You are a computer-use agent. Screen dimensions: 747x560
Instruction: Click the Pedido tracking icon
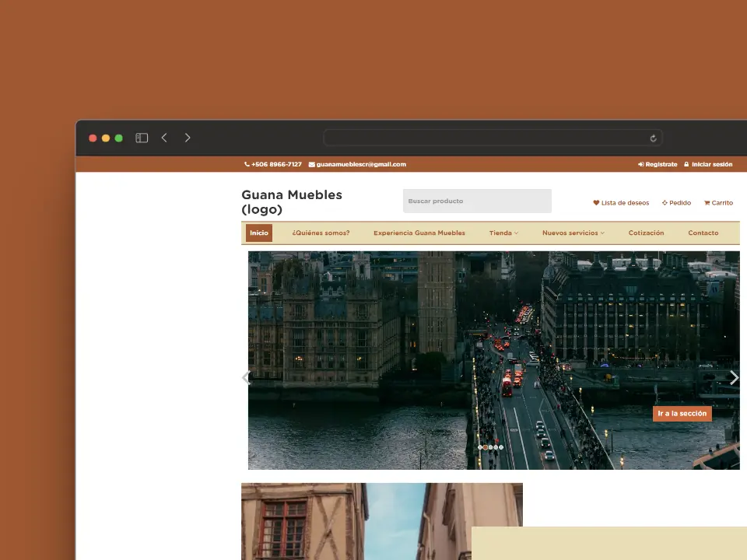pos(665,203)
